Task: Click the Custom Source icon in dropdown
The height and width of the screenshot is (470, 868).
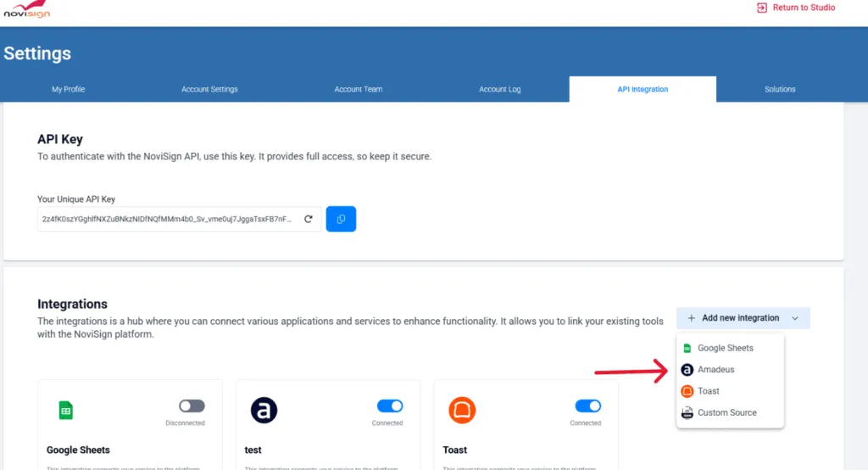Action: point(687,413)
